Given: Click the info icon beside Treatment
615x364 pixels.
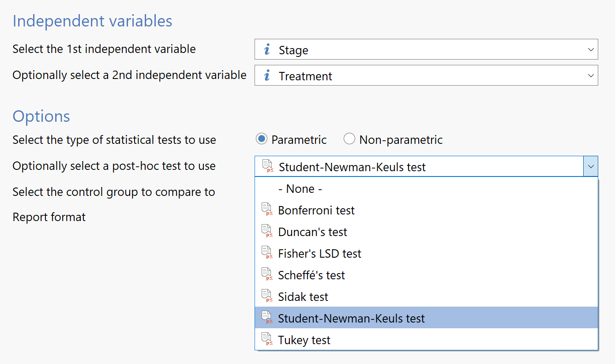Looking at the screenshot, I should click(266, 76).
